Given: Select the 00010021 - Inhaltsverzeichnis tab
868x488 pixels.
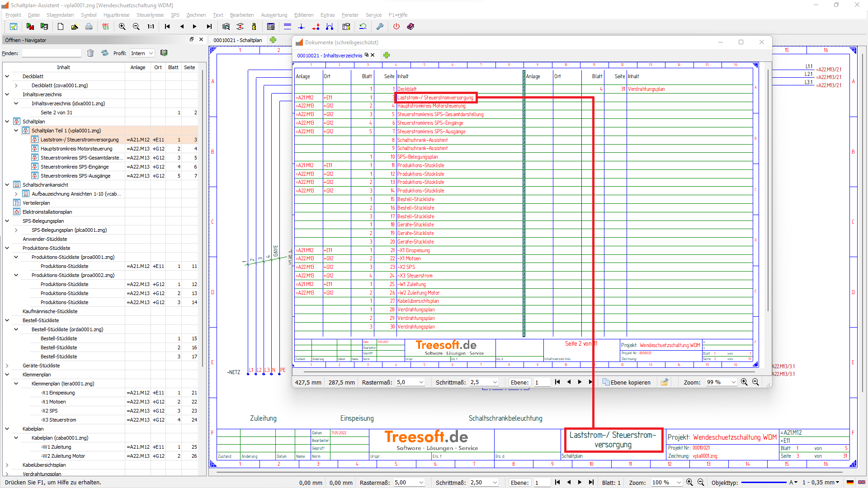Looking at the screenshot, I should tap(330, 56).
